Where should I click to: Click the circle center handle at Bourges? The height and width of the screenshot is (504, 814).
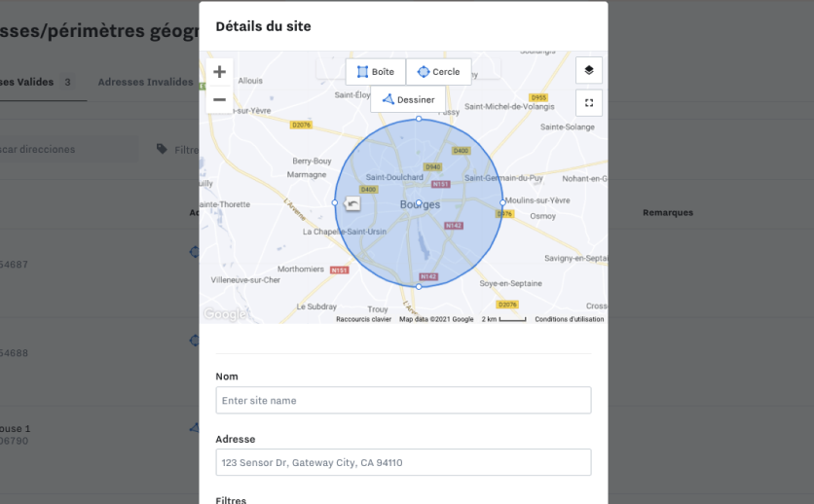click(x=419, y=202)
